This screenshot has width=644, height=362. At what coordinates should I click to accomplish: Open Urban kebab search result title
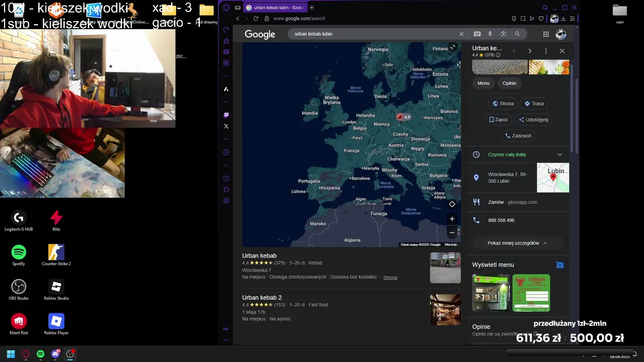[x=259, y=256]
